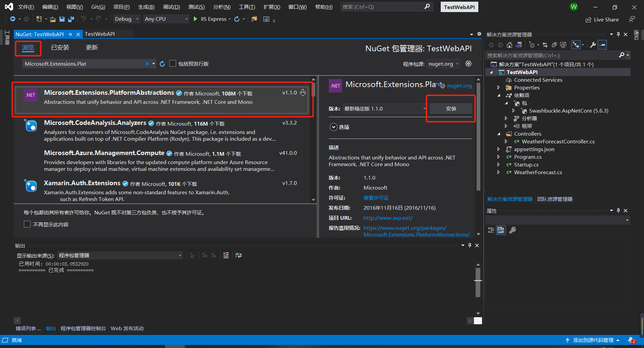Check the do-not-show-again checkbox
The image size is (644, 348).
tap(27, 224)
